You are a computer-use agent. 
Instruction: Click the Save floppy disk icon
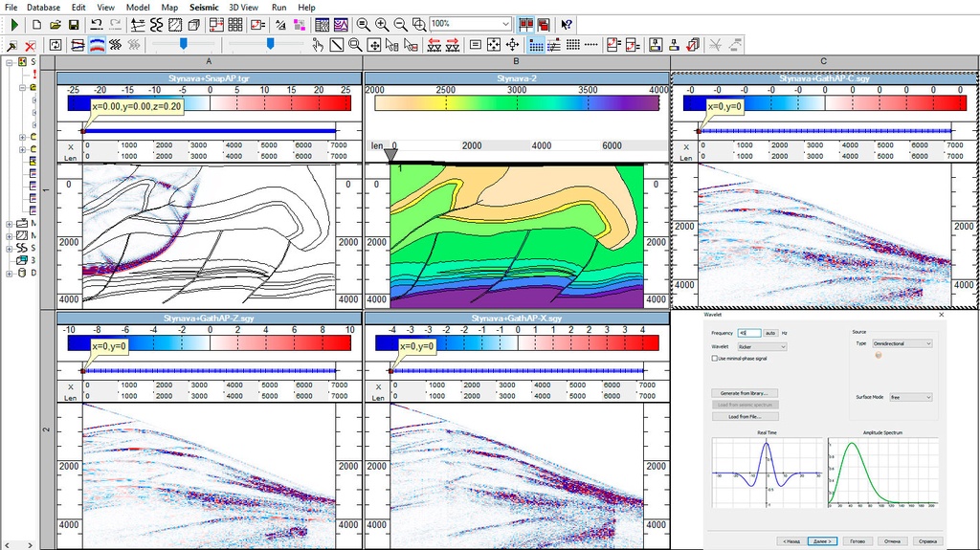click(x=74, y=24)
